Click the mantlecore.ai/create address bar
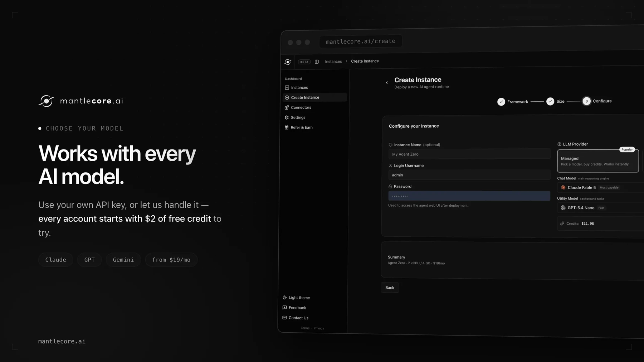The width and height of the screenshot is (644, 362). coord(361,41)
